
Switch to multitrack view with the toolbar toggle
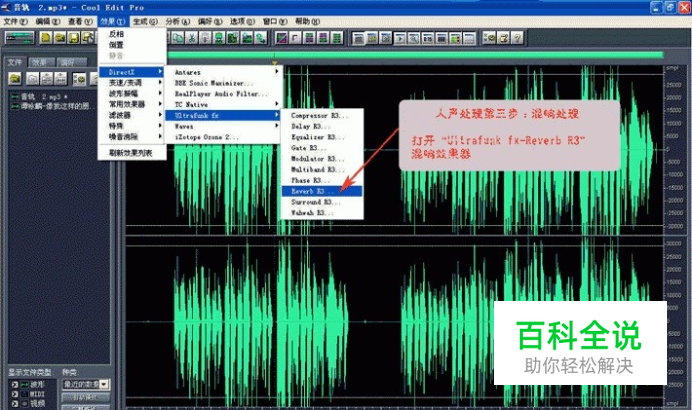(x=19, y=38)
